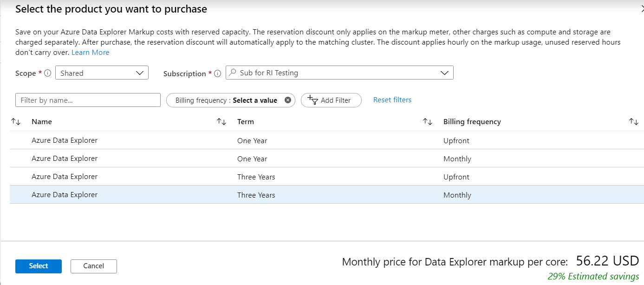Click Upfront cell in the One Year row

456,140
